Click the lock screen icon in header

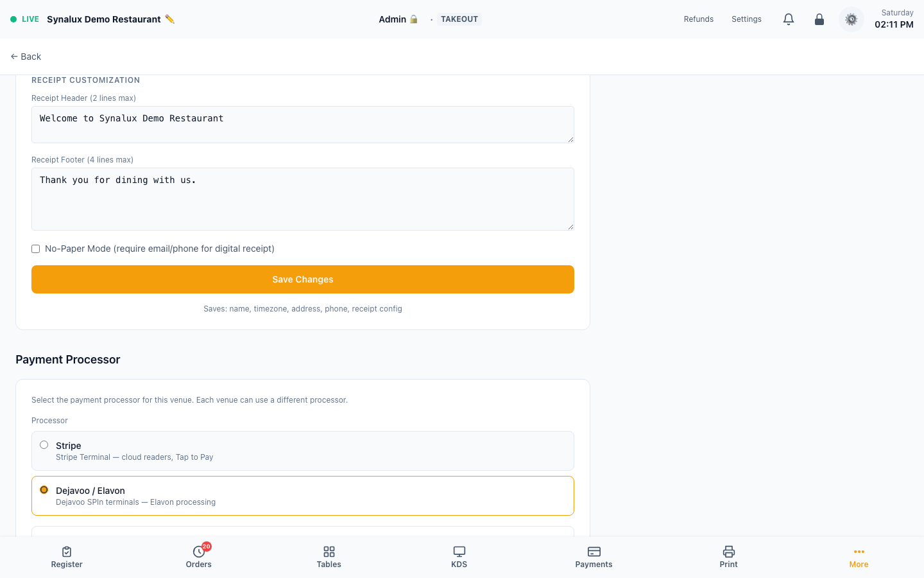819,19
